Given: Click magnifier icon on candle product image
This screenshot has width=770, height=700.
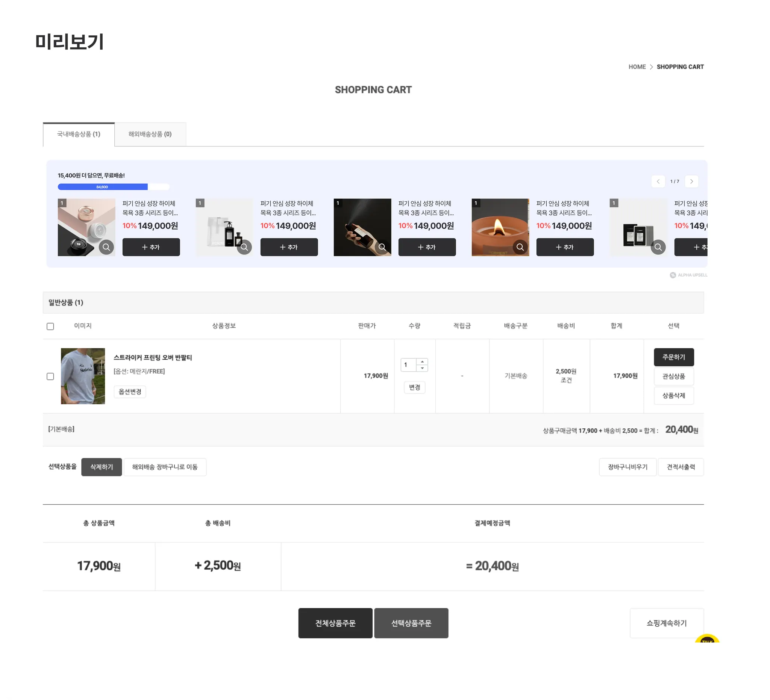Looking at the screenshot, I should pyautogui.click(x=520, y=247).
